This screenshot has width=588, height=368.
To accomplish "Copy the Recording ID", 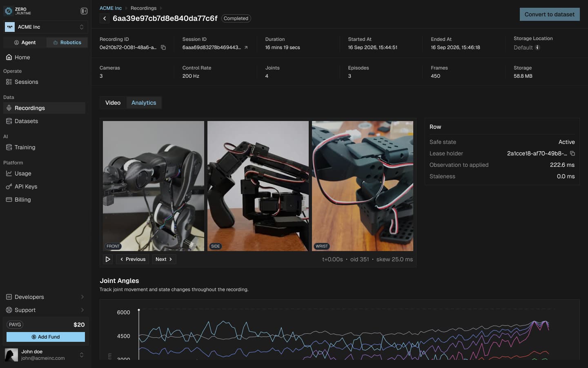I will (x=163, y=47).
